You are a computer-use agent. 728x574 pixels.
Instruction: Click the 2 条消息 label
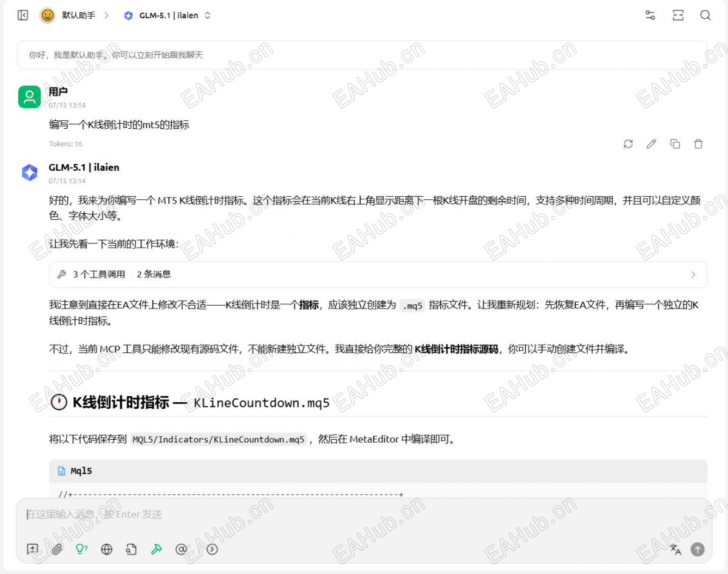point(154,275)
